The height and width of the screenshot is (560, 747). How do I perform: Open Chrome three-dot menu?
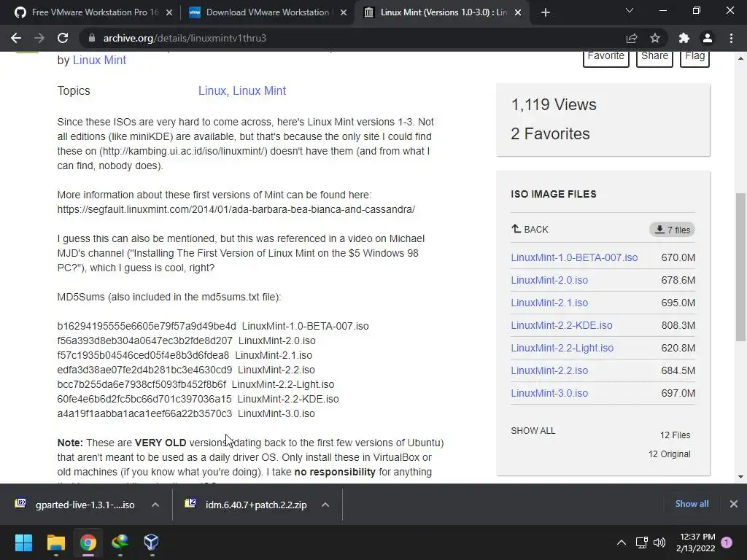731,38
